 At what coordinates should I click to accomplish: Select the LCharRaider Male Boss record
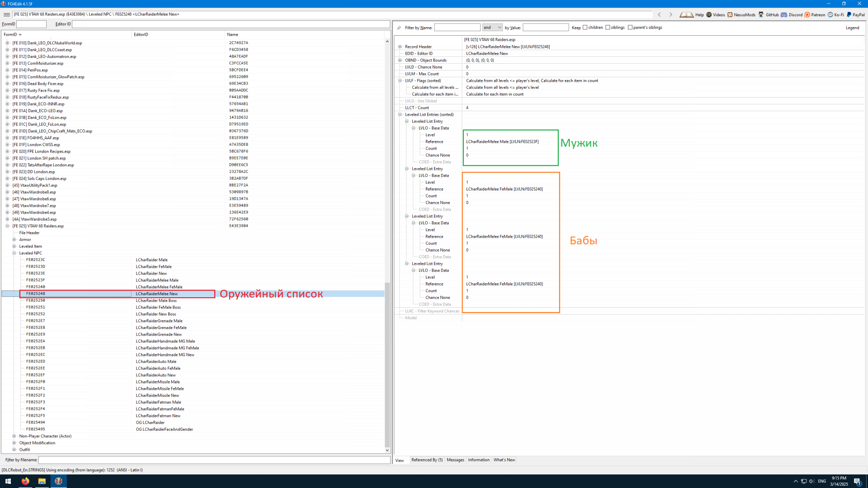tap(156, 300)
